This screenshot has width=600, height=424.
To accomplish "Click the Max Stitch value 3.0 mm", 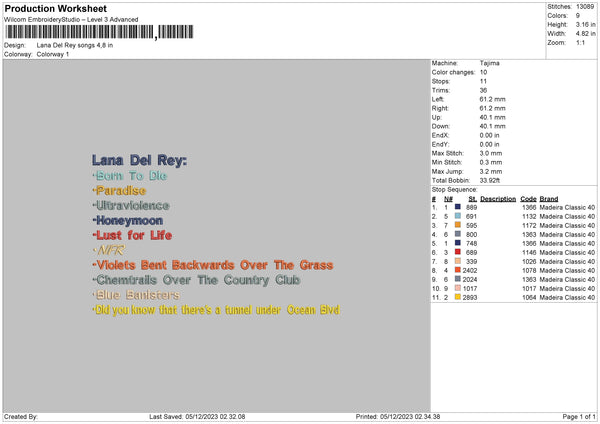I will 491,153.
